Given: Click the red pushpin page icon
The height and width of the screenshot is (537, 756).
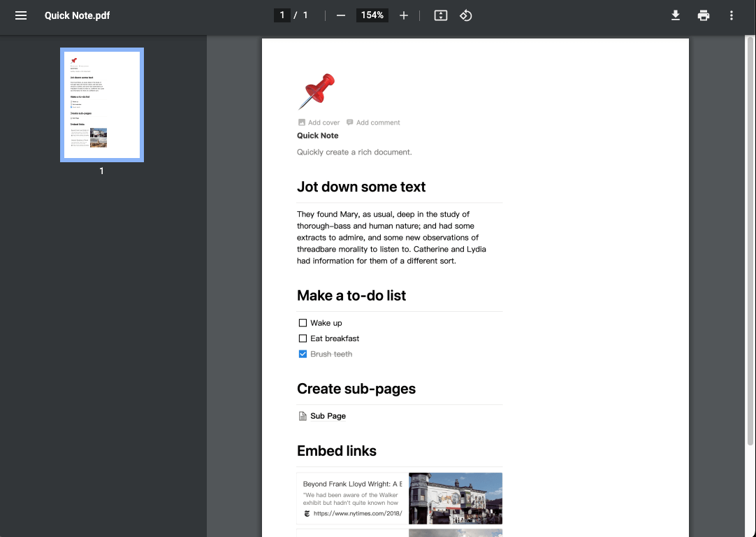Looking at the screenshot, I should click(317, 91).
